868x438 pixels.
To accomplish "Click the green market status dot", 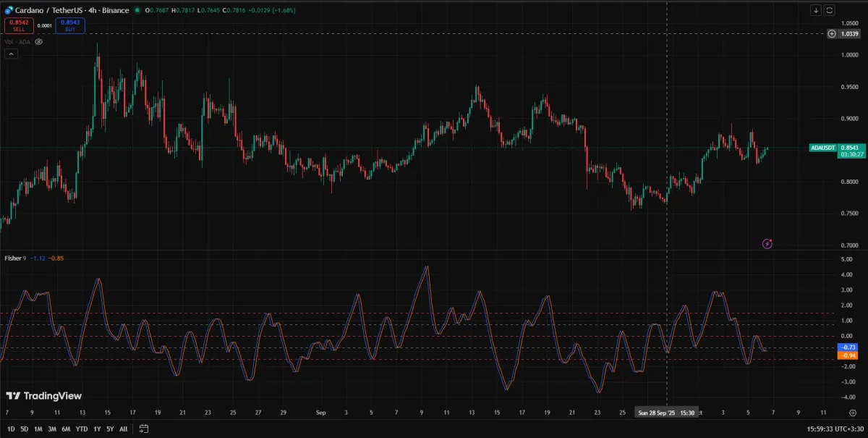I will (x=137, y=10).
